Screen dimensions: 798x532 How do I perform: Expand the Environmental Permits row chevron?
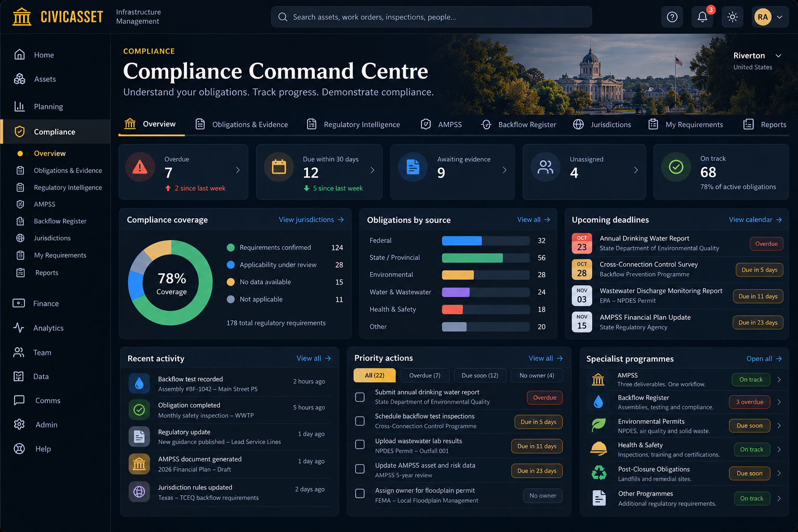point(779,425)
